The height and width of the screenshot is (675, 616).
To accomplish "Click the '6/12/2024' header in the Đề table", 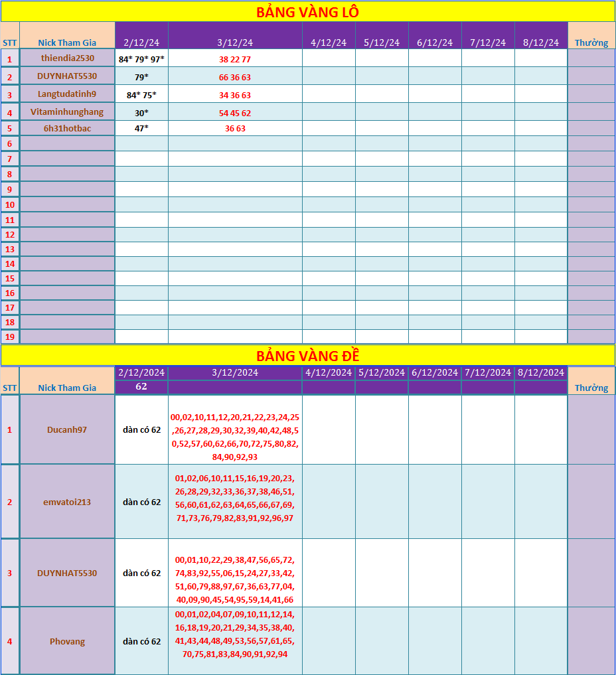I will pyautogui.click(x=435, y=373).
